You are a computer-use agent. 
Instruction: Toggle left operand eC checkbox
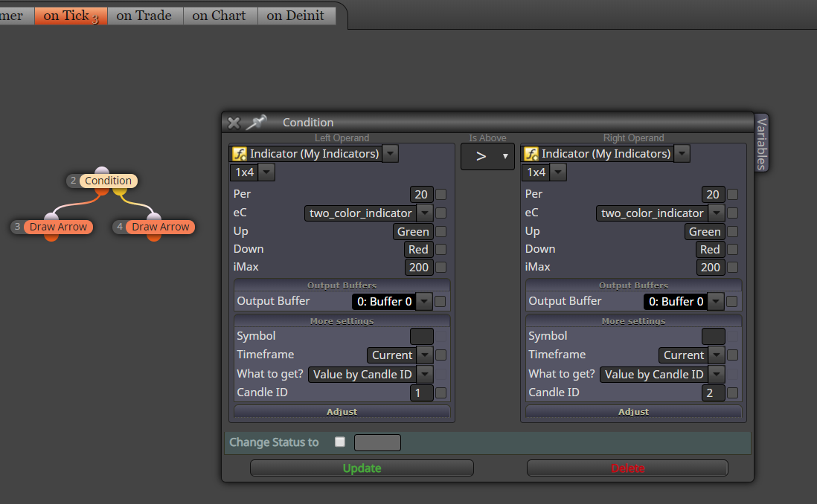tap(440, 213)
